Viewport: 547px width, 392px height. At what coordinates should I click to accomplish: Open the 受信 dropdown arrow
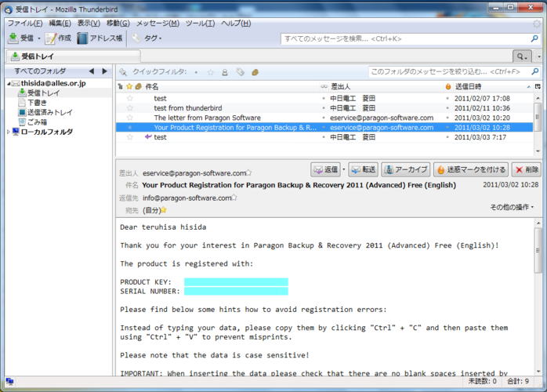[39, 38]
